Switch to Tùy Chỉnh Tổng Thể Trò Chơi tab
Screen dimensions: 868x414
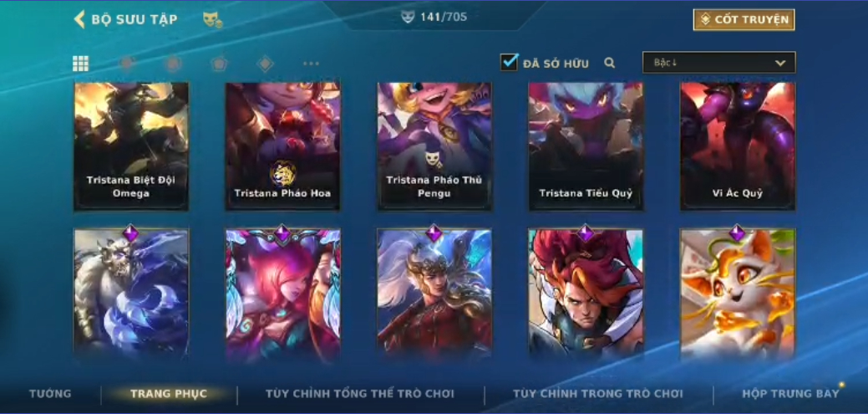click(x=360, y=394)
